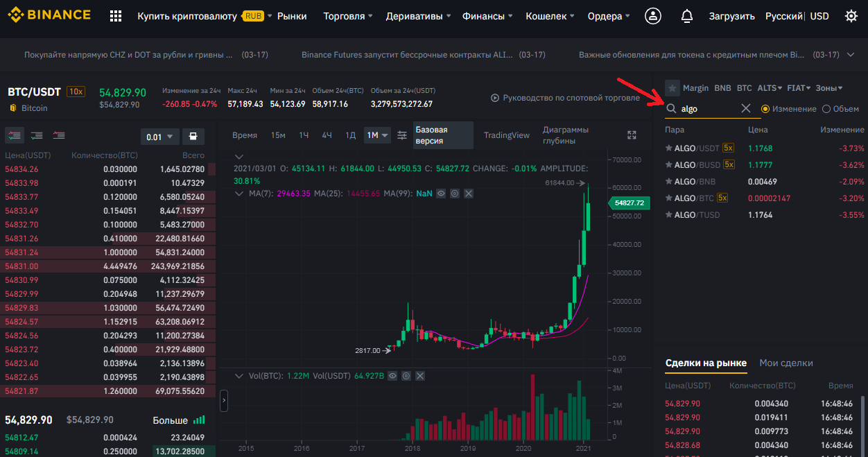Image resolution: width=868 pixels, height=457 pixels.
Task: Open the settings gear icon
Action: [x=851, y=16]
